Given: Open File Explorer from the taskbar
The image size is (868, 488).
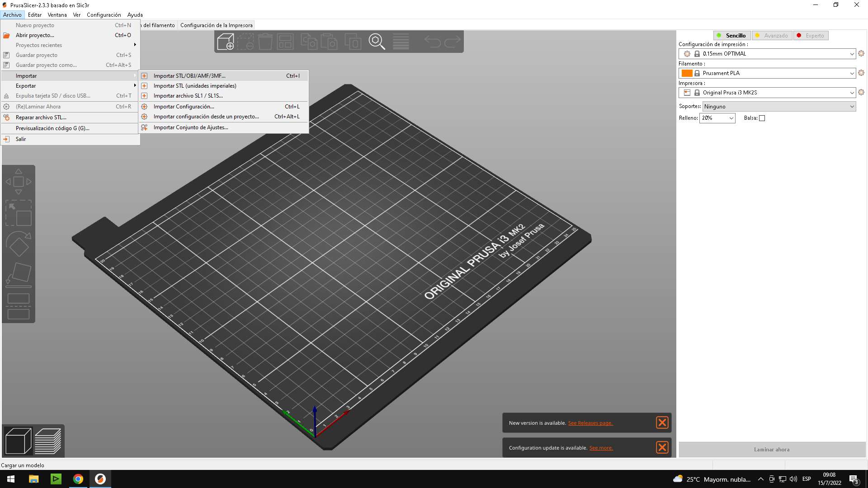Looking at the screenshot, I should coord(34,479).
